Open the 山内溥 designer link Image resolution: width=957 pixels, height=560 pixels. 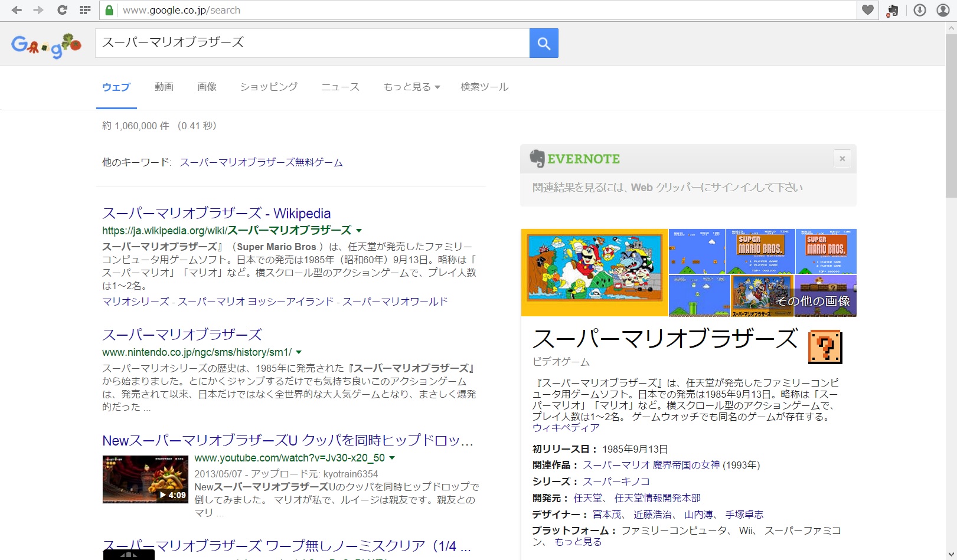point(698,515)
